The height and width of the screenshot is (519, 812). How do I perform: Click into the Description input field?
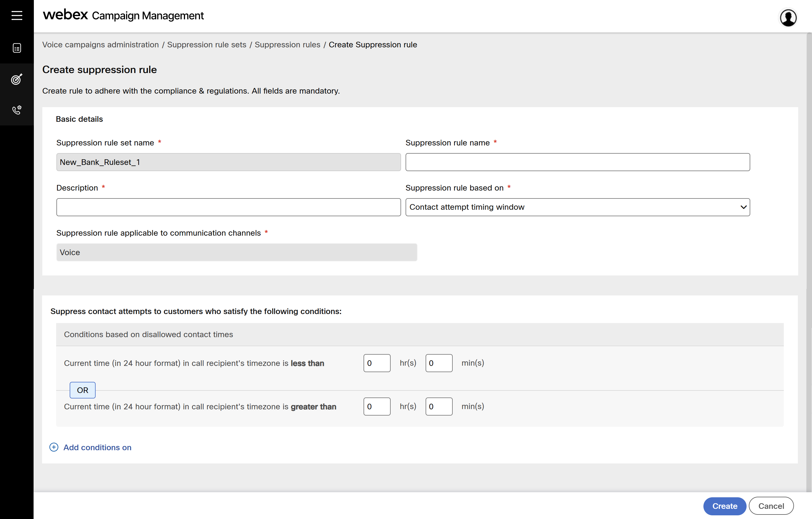coord(228,207)
